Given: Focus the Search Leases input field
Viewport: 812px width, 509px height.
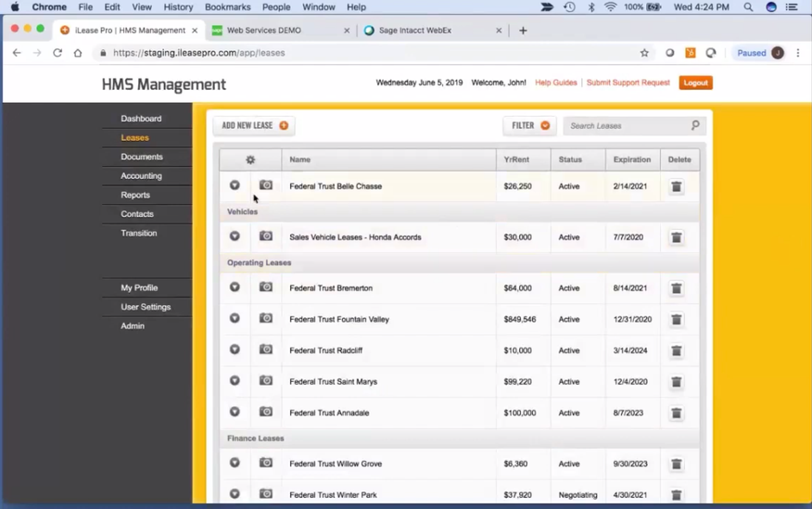Looking at the screenshot, I should (628, 126).
